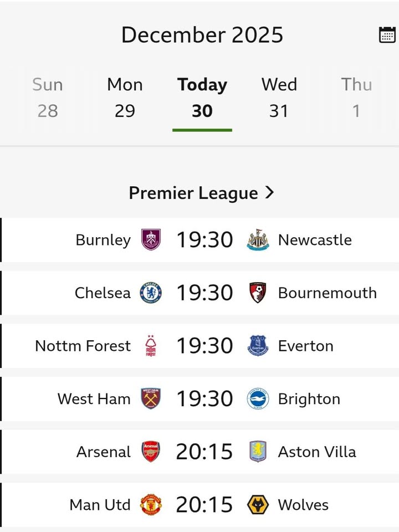Viewport: 399px width, 532px height.
Task: Go to Thu 1 fixtures
Action: click(356, 98)
